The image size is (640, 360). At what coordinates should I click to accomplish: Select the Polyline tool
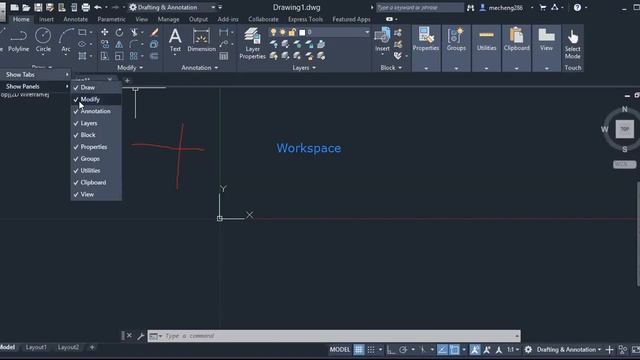(18, 40)
